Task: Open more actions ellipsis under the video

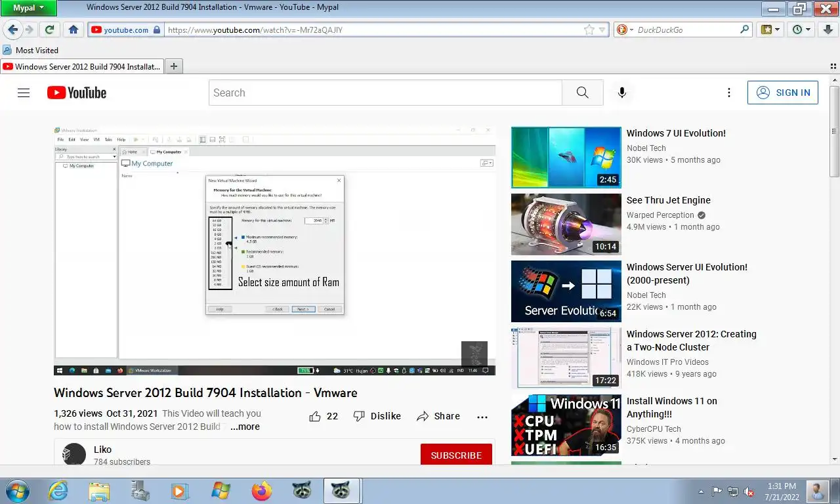Action: (482, 416)
